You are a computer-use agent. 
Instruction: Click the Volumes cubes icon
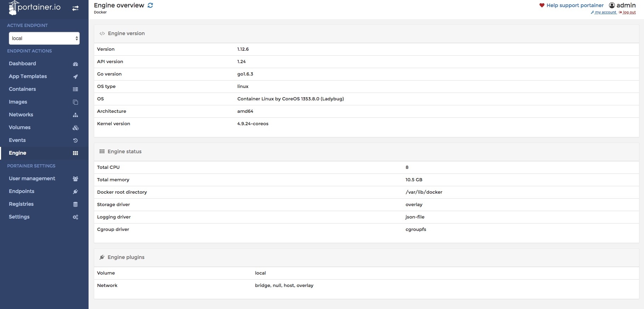coord(75,128)
